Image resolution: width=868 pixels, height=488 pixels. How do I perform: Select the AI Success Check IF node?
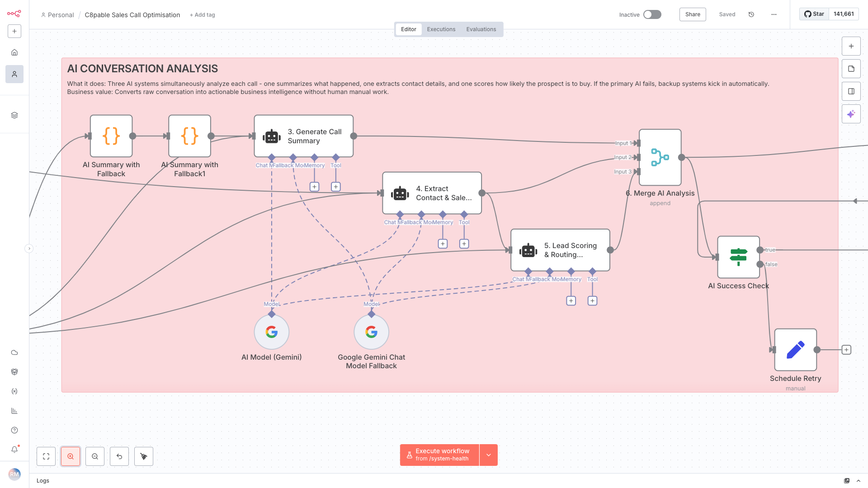click(x=739, y=257)
